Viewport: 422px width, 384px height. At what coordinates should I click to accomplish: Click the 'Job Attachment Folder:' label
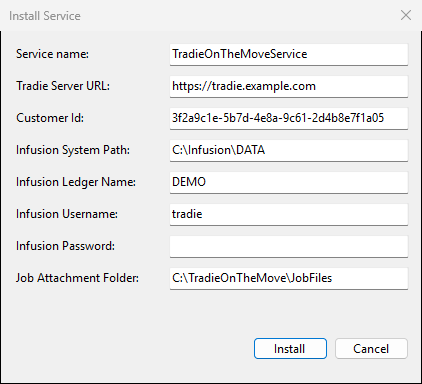[77, 278]
